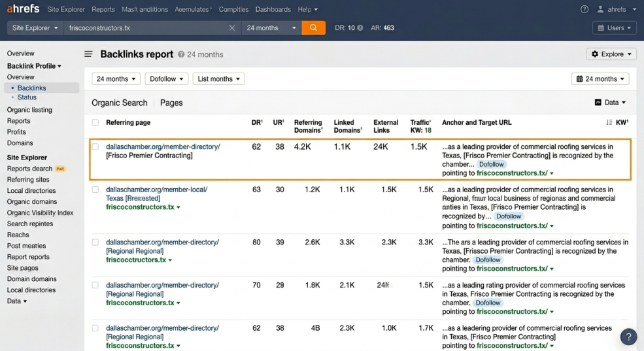Clear the domain field with the X icon

tap(232, 28)
